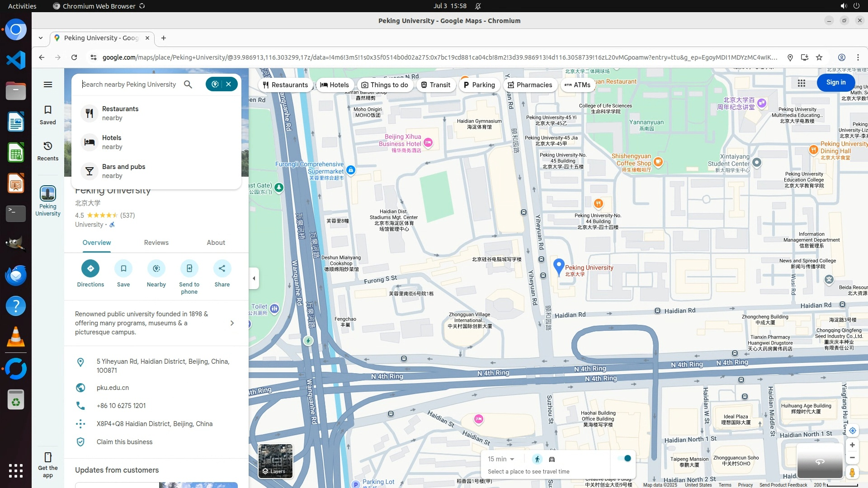Open the Street View pegman icon
The height and width of the screenshot is (488, 868).
(852, 472)
